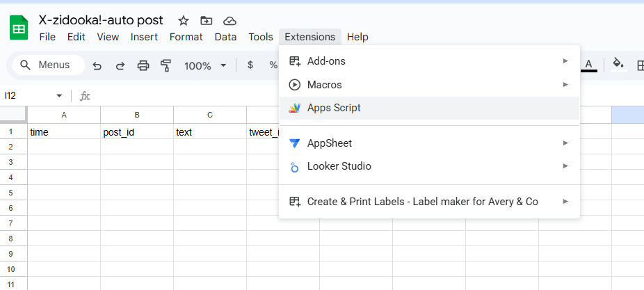This screenshot has height=290, width=644.
Task: Click the move to folder icon
Action: tap(206, 21)
